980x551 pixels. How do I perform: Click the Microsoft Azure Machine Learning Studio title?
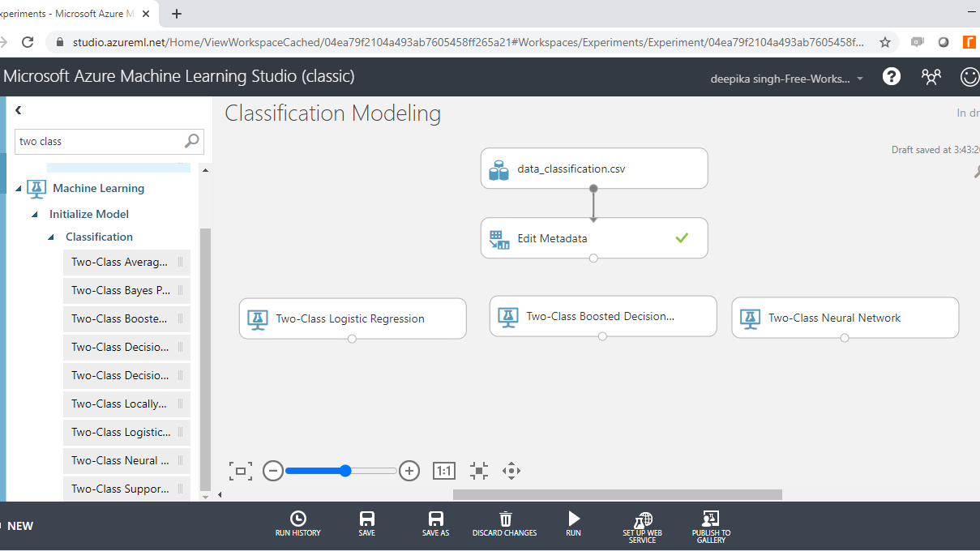(179, 77)
